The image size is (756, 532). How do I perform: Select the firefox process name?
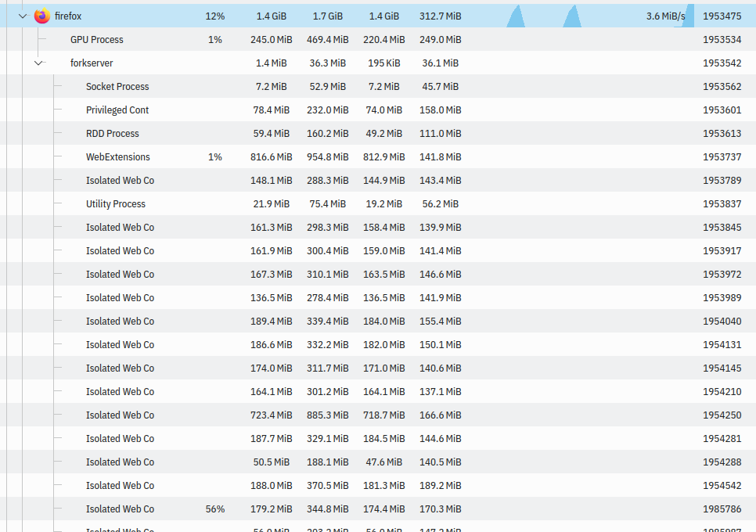(68, 16)
